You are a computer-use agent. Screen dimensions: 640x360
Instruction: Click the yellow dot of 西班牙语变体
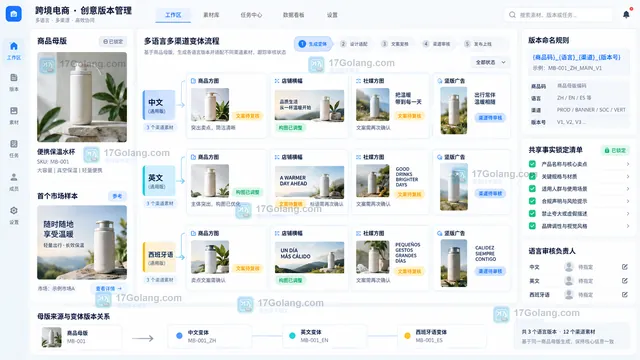point(407,336)
